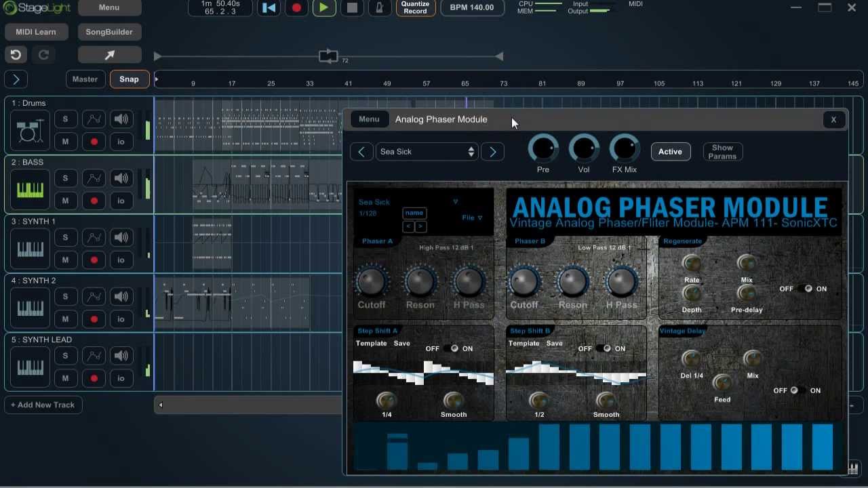This screenshot has width=868, height=488.
Task: Open the main StageLight Menu
Action: [109, 8]
